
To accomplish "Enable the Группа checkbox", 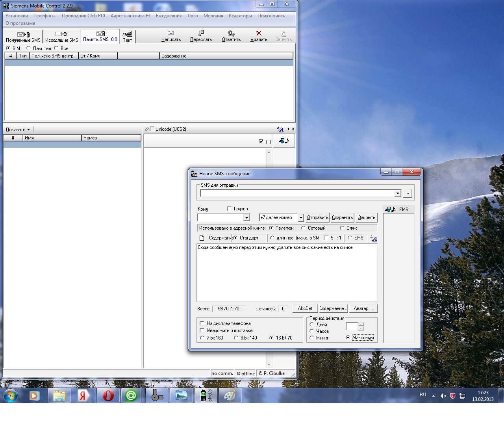I will pyautogui.click(x=229, y=209).
